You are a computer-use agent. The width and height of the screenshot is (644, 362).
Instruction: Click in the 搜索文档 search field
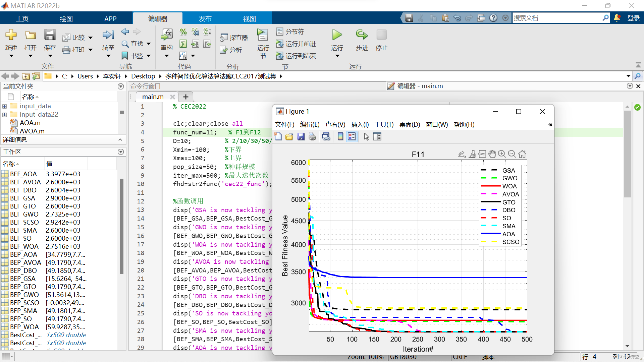coord(557,18)
